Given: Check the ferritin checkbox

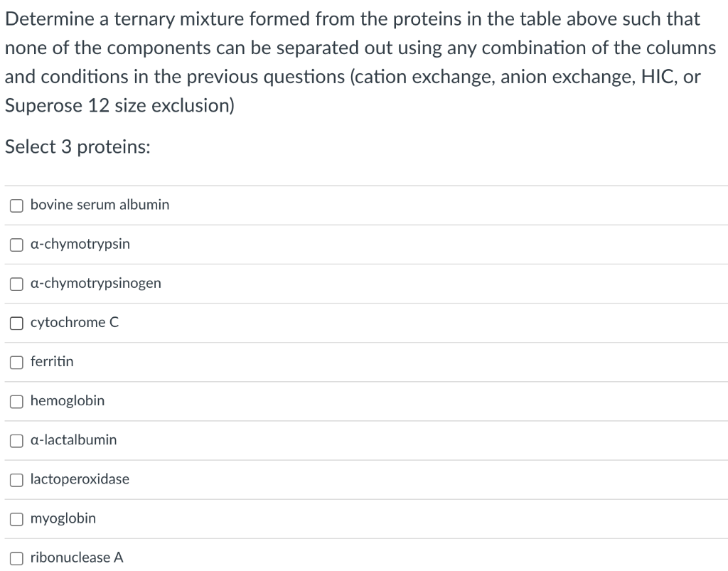Looking at the screenshot, I should (x=15, y=361).
